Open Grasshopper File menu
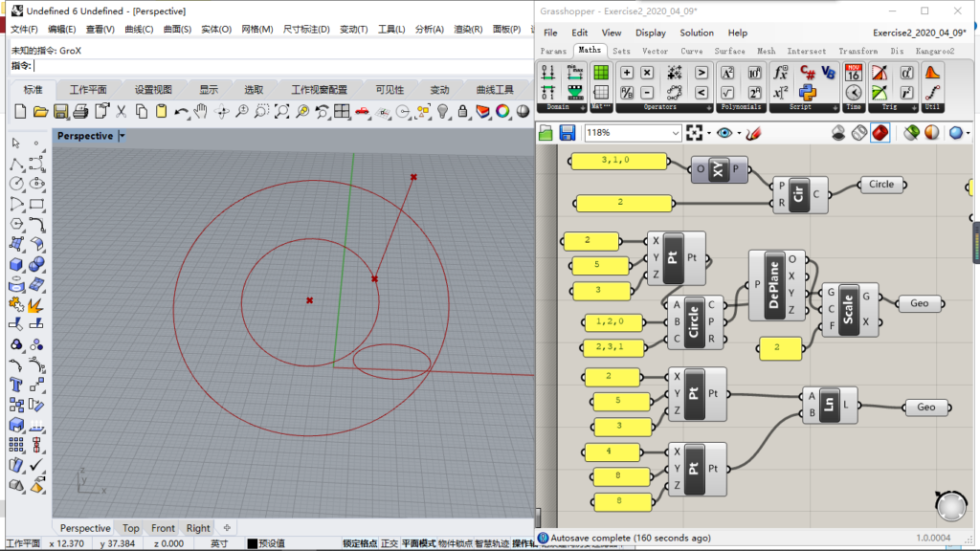 pos(550,33)
